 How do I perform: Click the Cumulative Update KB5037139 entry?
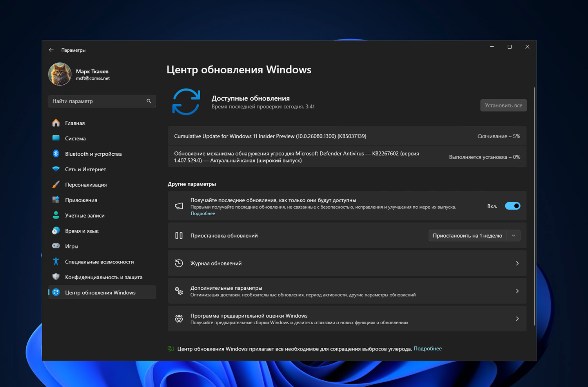tap(347, 136)
